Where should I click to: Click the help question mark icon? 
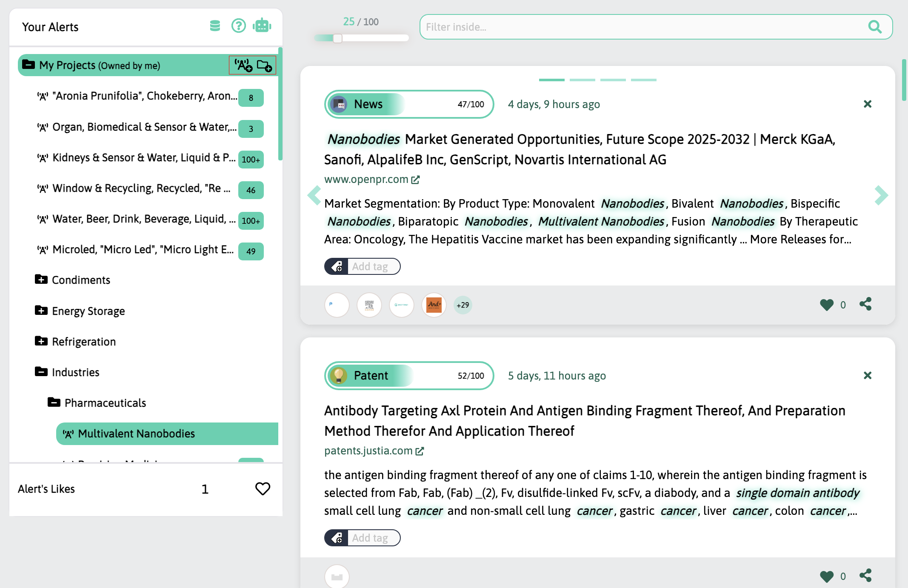point(237,26)
